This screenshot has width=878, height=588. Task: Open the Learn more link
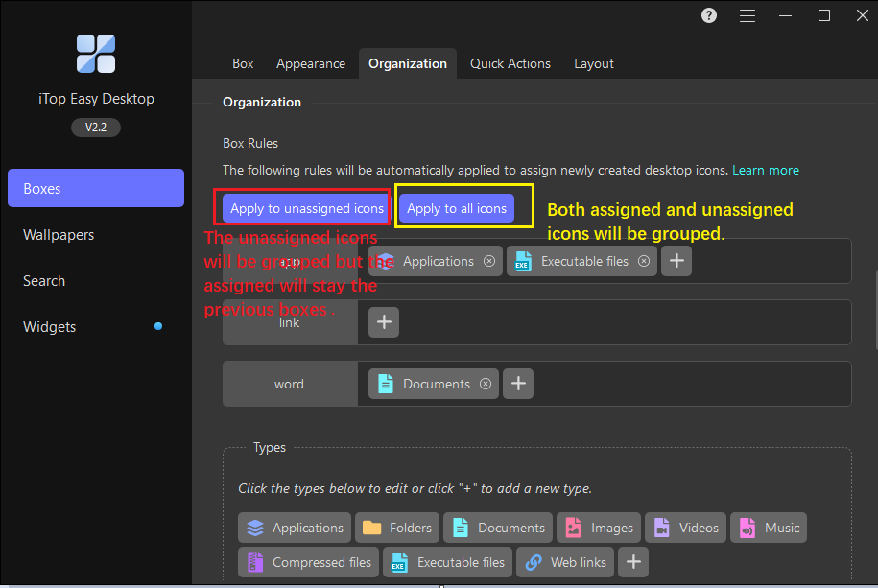[x=765, y=170]
